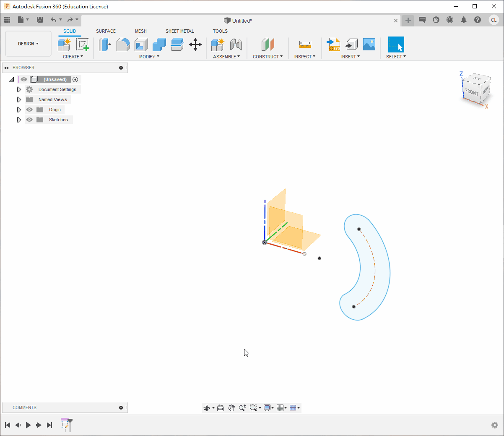Expand the Named Views folder
Screen dimensions: 504x436
click(x=19, y=99)
